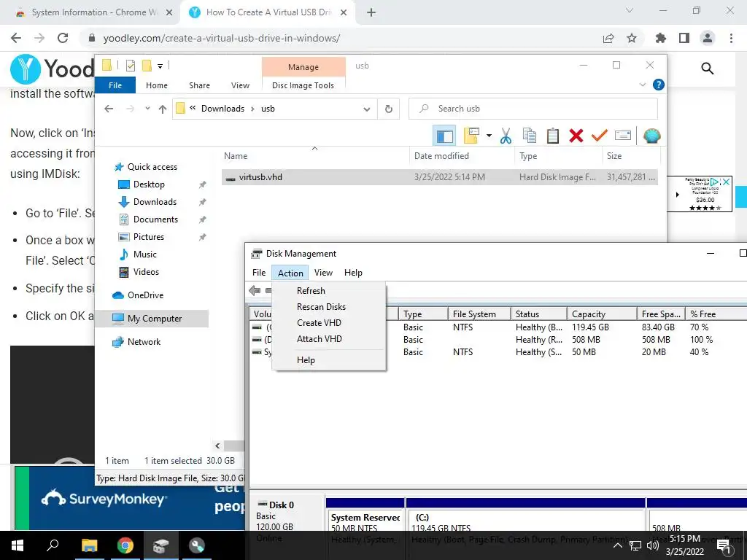The height and width of the screenshot is (560, 747).
Task: Click the copy icon in Explorer toolbar
Action: point(530,136)
